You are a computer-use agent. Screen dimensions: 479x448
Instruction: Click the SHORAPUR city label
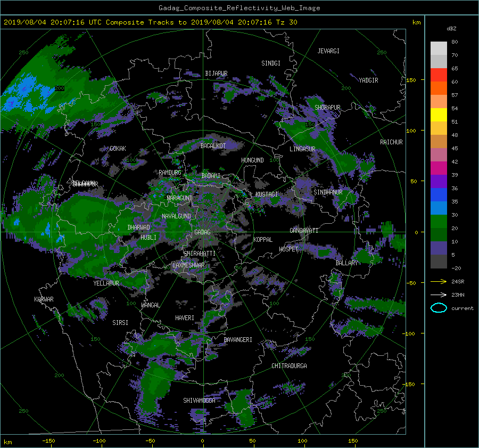point(327,108)
